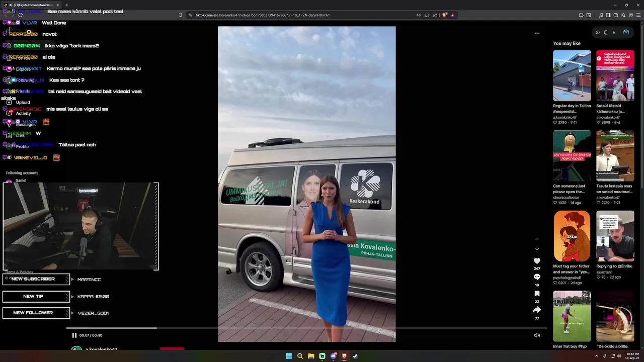Go to the next video with the down chevron
644x362 pixels.
[x=537, y=249]
